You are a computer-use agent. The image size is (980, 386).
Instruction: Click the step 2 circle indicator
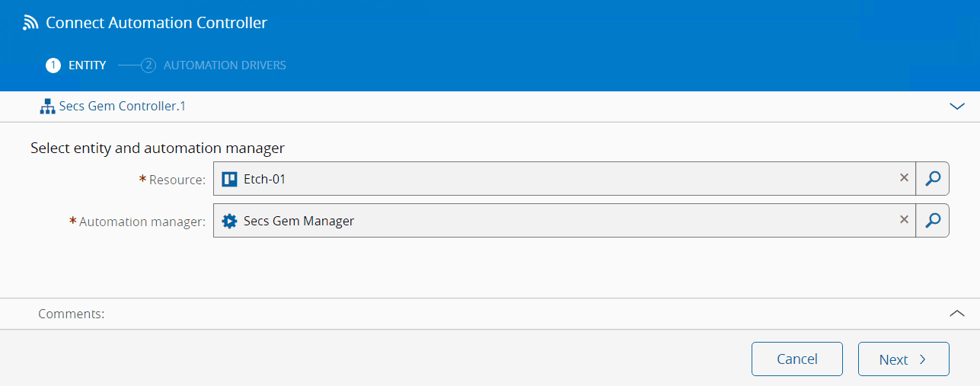148,65
